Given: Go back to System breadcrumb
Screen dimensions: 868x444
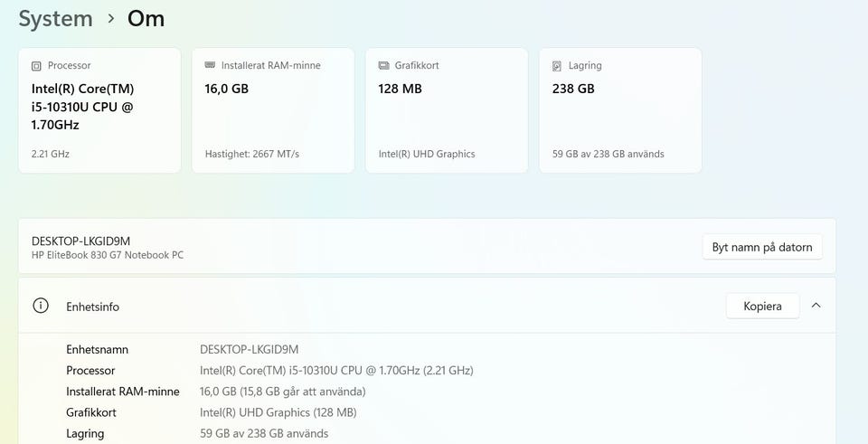Looking at the screenshot, I should [x=55, y=19].
